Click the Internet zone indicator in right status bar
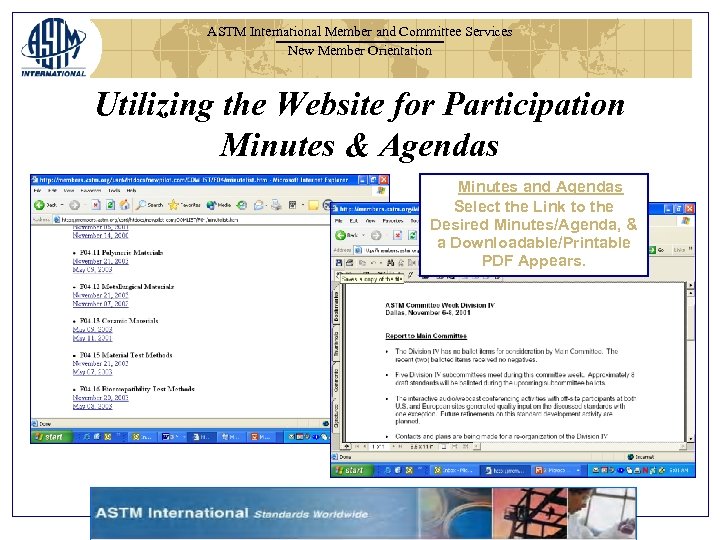 (x=641, y=457)
